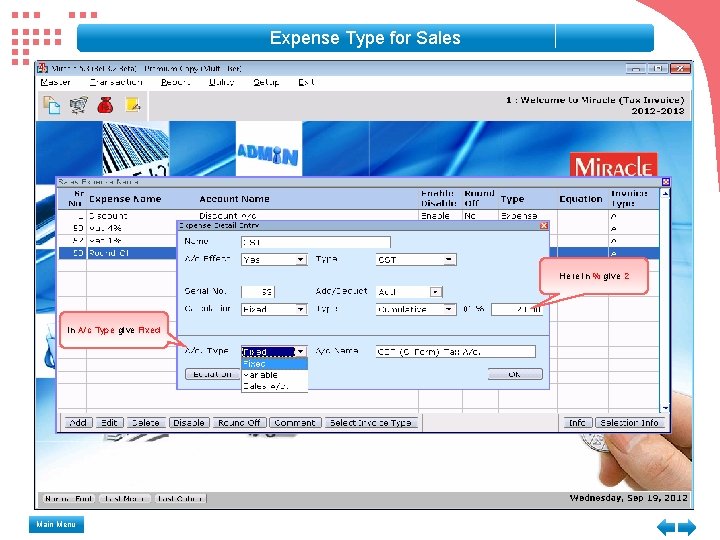The image size is (720, 540).
Task: Open the Report menu
Action: pos(175,82)
